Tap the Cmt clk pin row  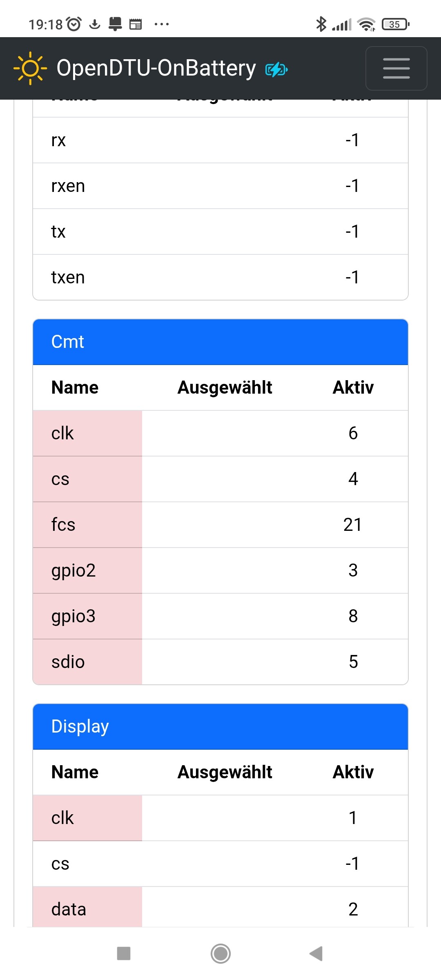[220, 433]
